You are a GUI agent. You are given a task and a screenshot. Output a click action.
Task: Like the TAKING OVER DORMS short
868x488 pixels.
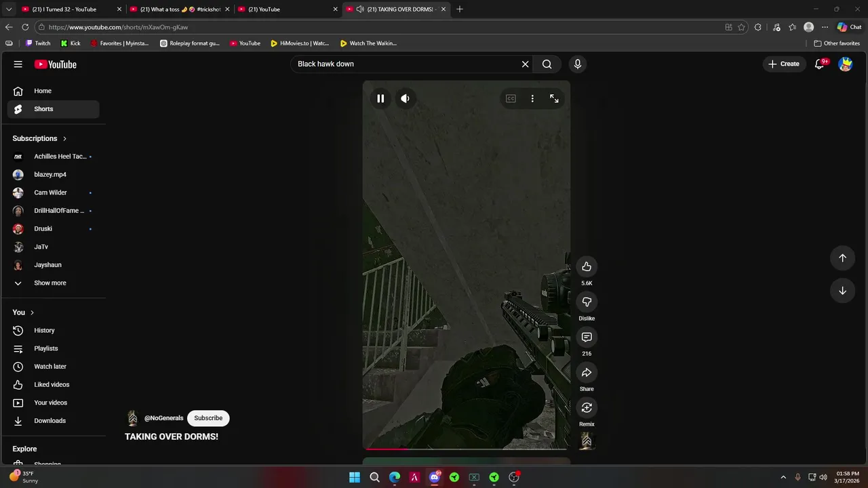pyautogui.click(x=587, y=266)
